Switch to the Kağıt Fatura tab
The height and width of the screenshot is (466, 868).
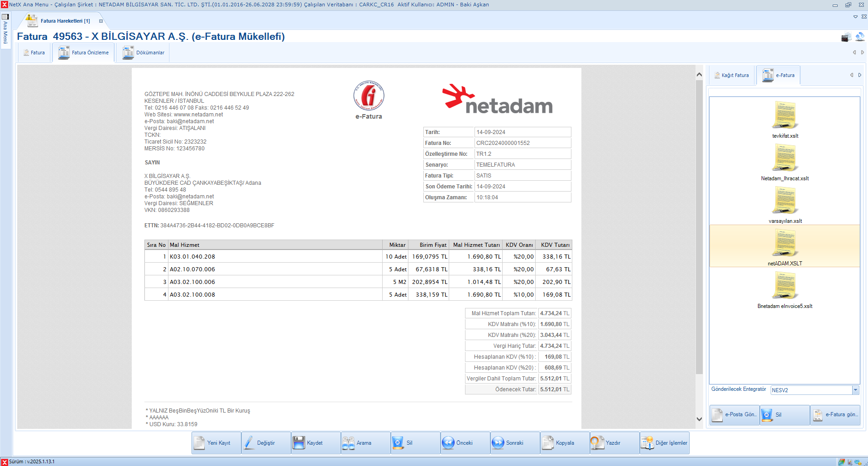tap(732, 75)
